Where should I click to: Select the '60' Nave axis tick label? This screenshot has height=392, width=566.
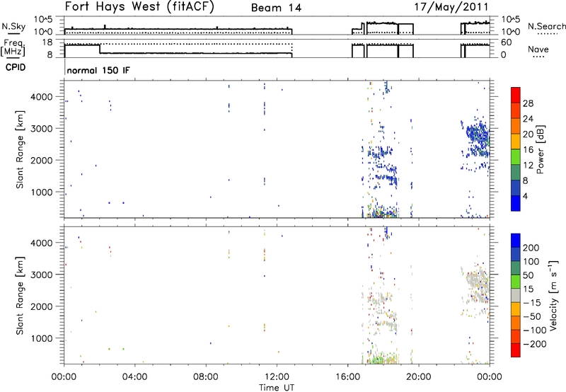coord(507,42)
